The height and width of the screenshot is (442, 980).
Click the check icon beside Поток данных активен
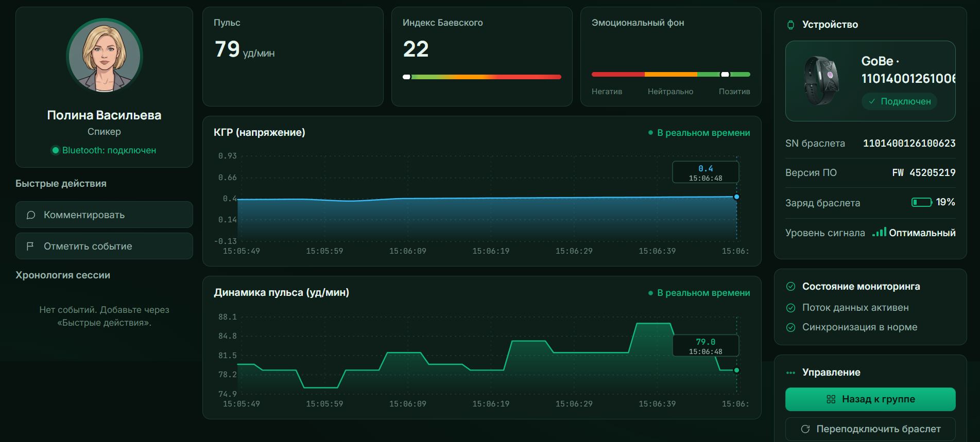click(x=791, y=308)
